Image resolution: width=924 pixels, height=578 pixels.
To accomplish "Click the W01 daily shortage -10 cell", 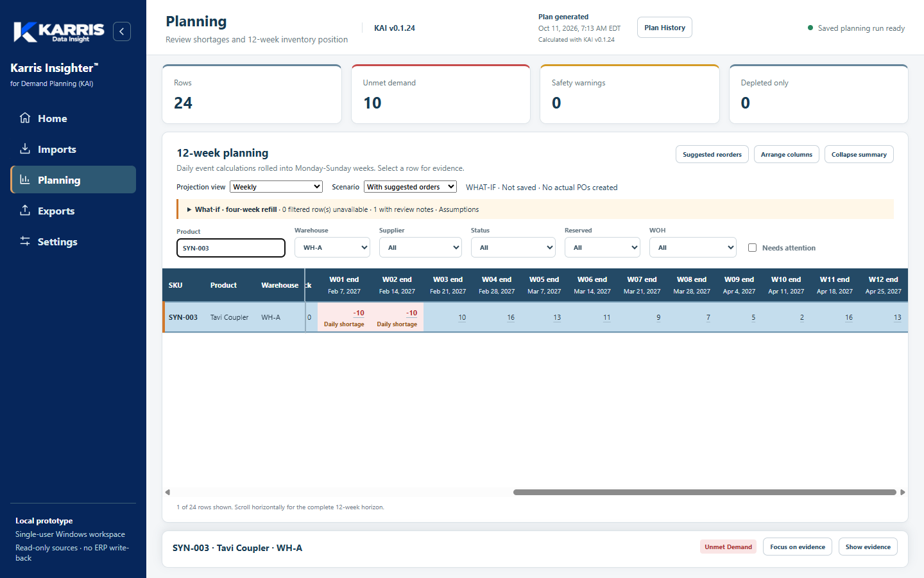I will pyautogui.click(x=344, y=317).
